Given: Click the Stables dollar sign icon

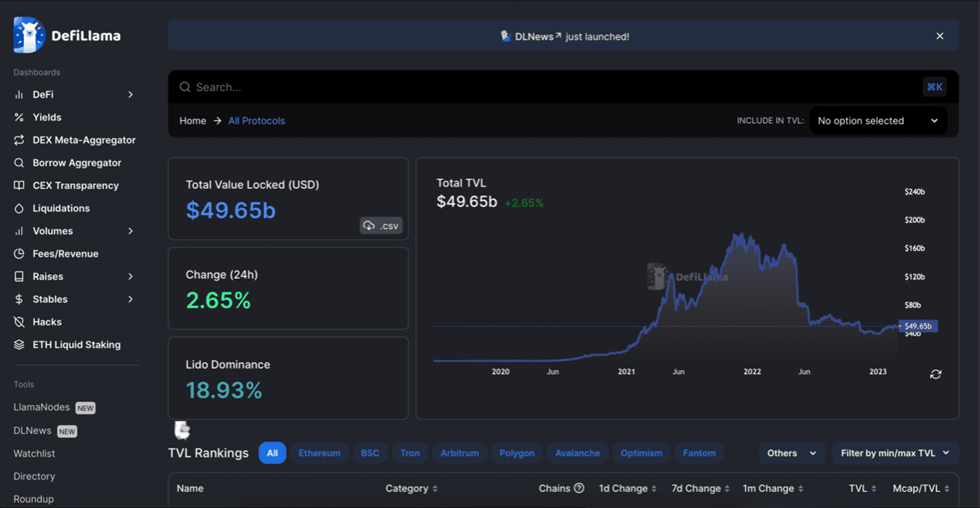Looking at the screenshot, I should (19, 299).
